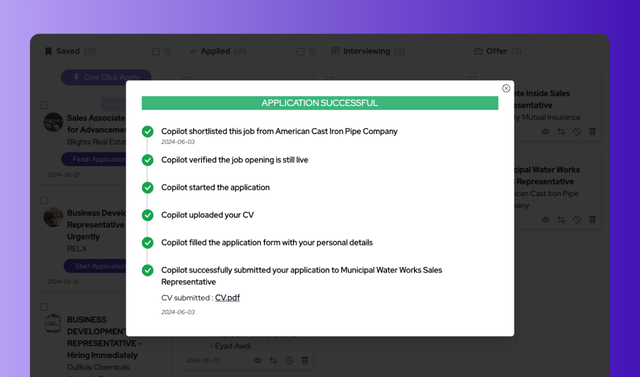Open the CV.pdf link
This screenshot has height=377, width=640.
227,298
